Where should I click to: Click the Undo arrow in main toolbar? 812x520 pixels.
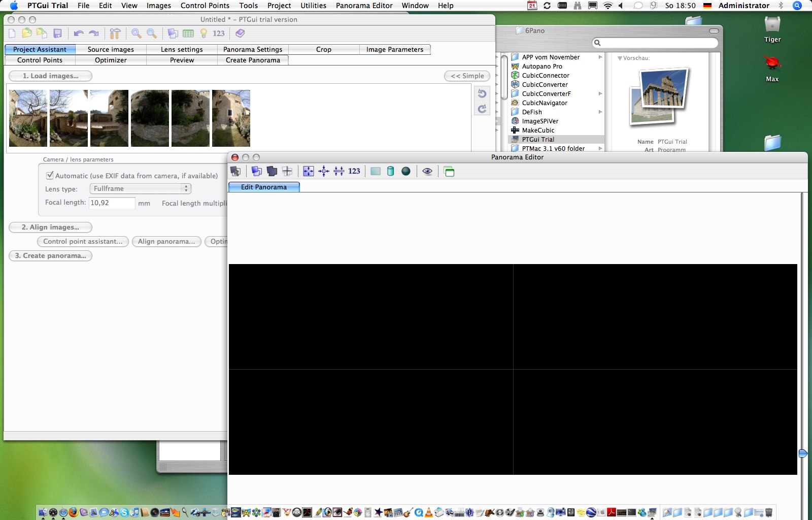(x=78, y=34)
